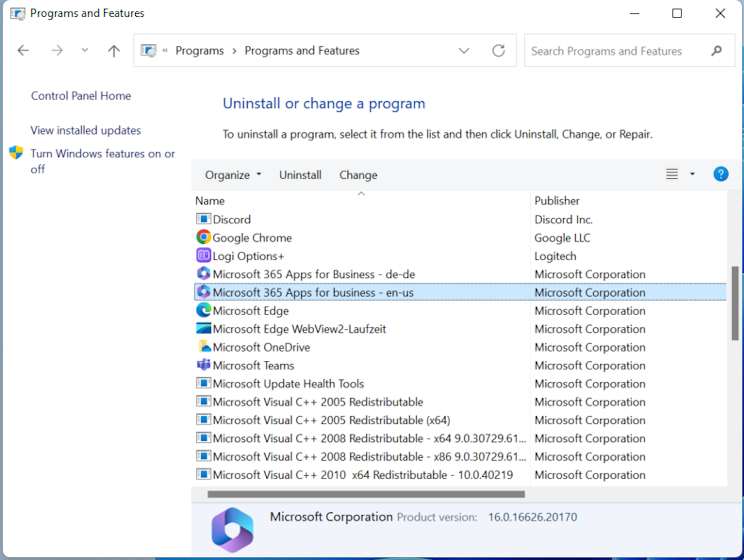744x560 pixels.
Task: Open View installed updates link
Action: 85,130
